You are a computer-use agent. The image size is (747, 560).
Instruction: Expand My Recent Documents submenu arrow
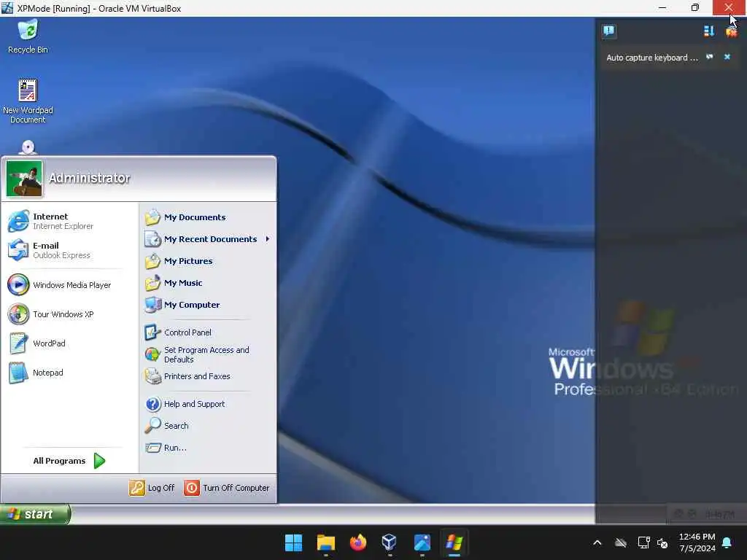point(268,239)
